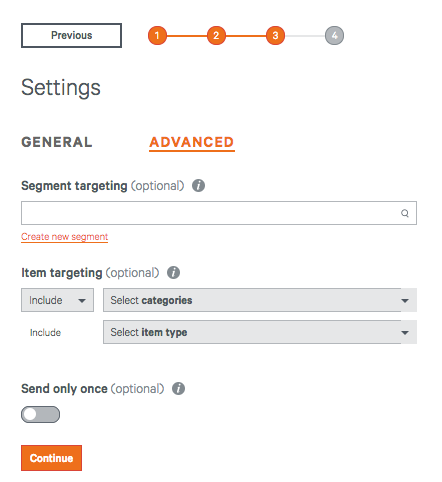Open the Select item type dropdown
The image size is (442, 482).
[260, 332]
